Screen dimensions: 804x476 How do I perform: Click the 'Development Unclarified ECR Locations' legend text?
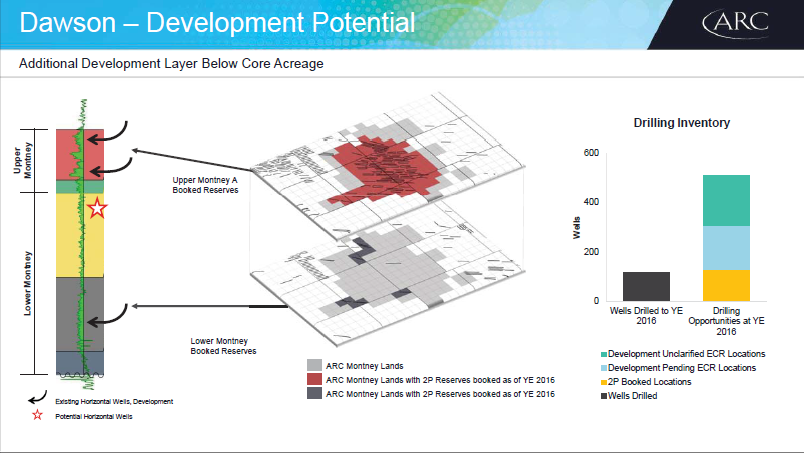click(687, 354)
